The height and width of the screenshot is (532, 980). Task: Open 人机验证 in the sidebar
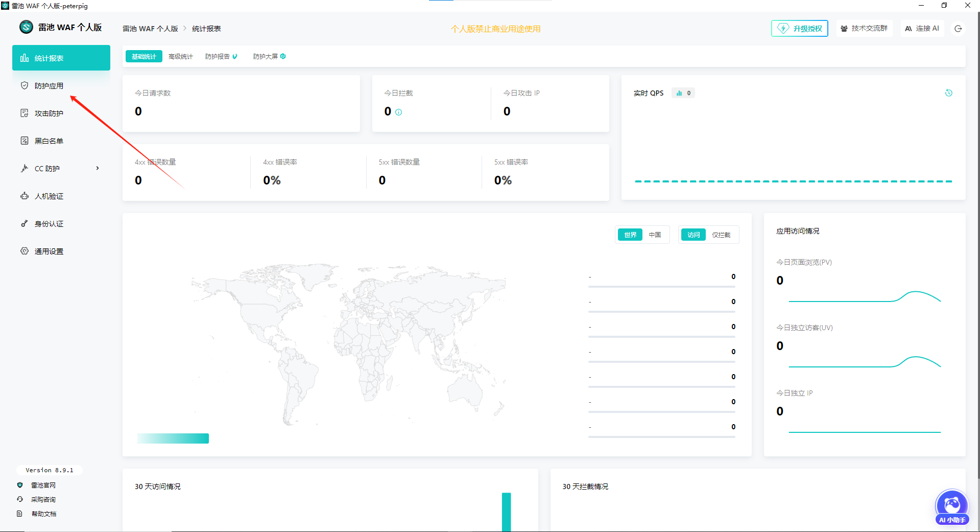(61, 196)
